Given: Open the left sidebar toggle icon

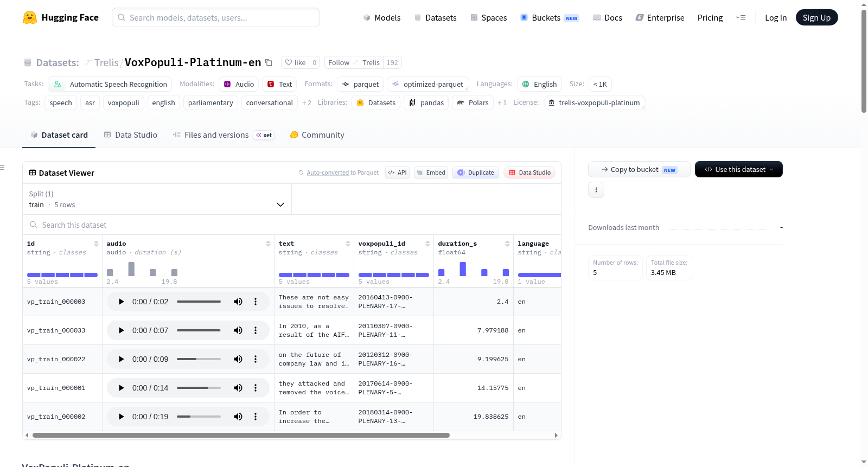Looking at the screenshot, I should coord(3,168).
